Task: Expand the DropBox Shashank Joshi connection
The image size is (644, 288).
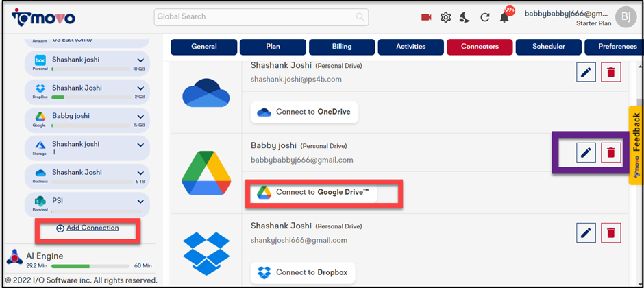Action: pos(140,88)
